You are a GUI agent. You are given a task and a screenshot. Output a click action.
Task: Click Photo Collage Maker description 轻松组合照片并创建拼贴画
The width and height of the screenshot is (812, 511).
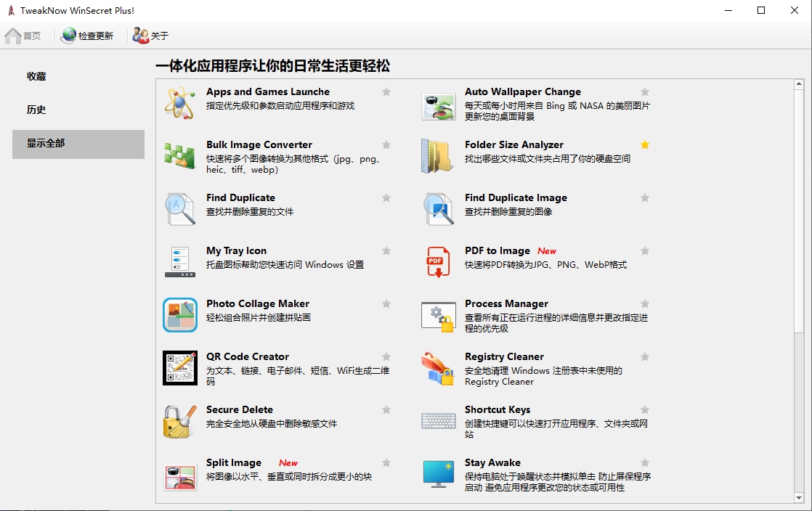[258, 317]
